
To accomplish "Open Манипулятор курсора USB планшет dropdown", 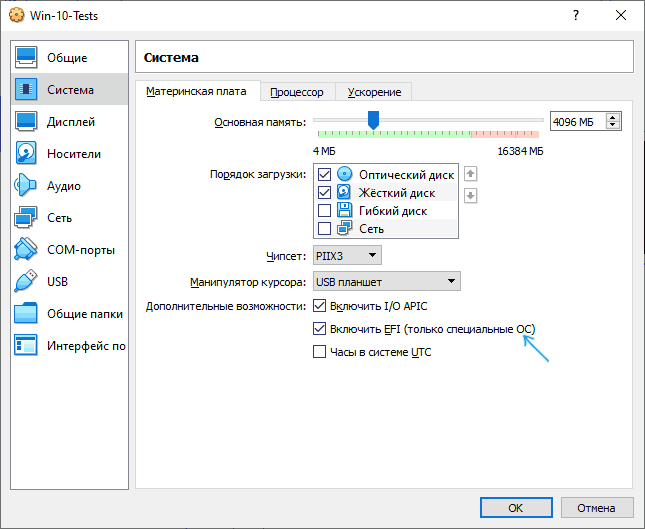I will coord(387,281).
